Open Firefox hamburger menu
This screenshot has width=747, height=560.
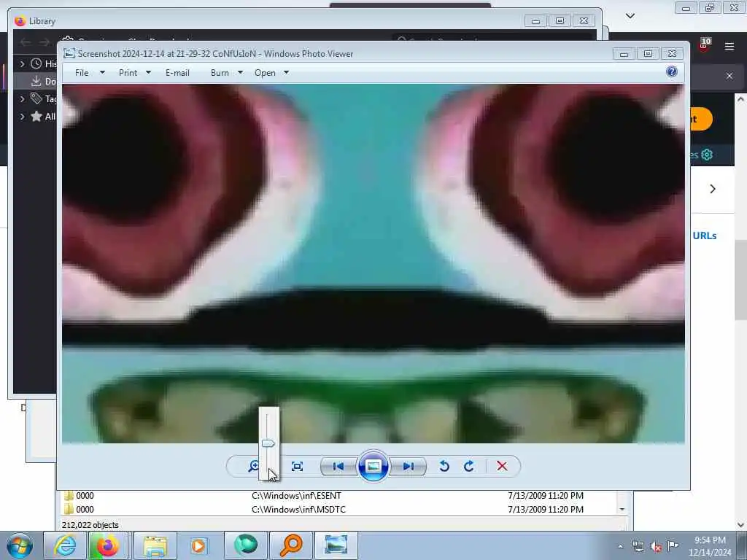tap(729, 46)
